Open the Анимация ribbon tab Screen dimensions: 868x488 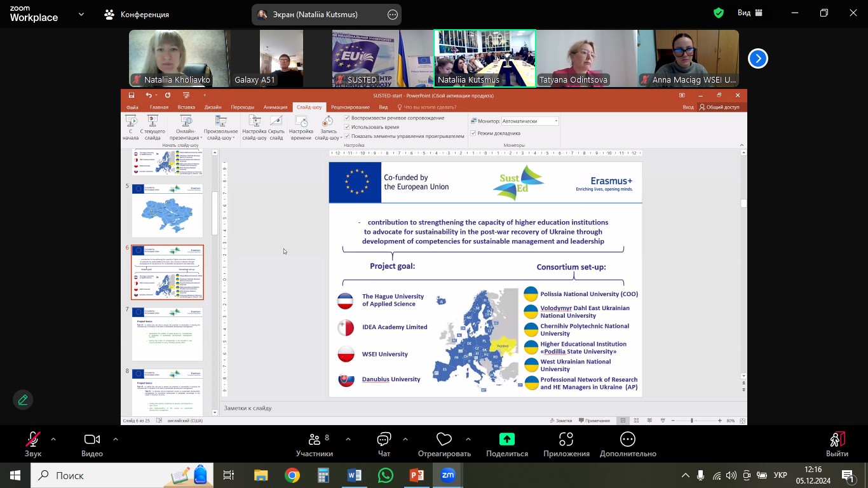[x=275, y=107]
